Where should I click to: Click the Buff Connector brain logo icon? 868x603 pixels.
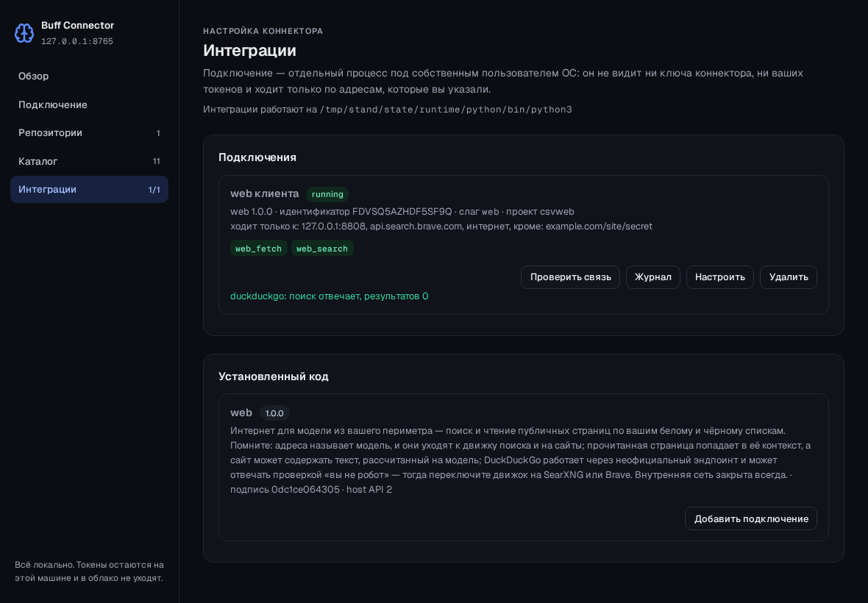point(24,33)
